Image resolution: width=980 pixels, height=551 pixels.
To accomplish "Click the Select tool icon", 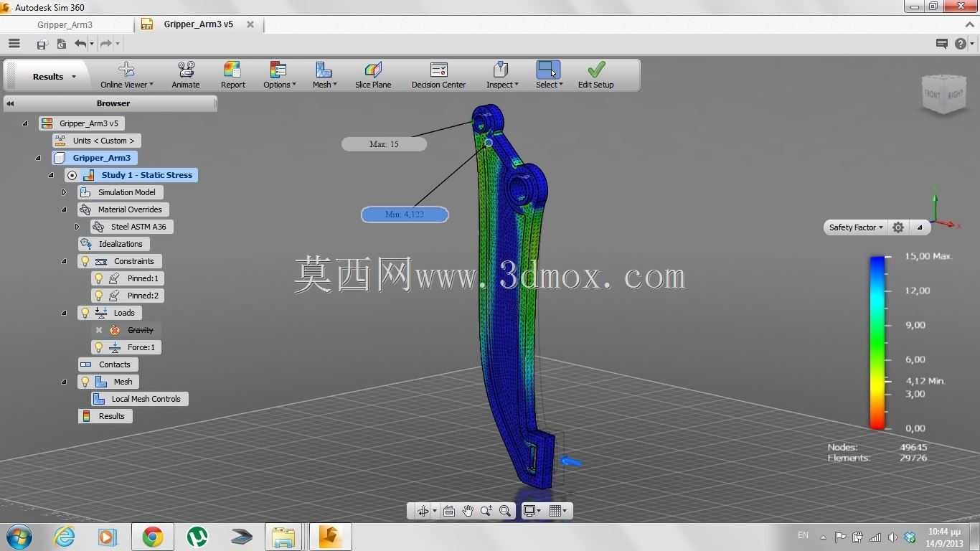I will (x=548, y=70).
